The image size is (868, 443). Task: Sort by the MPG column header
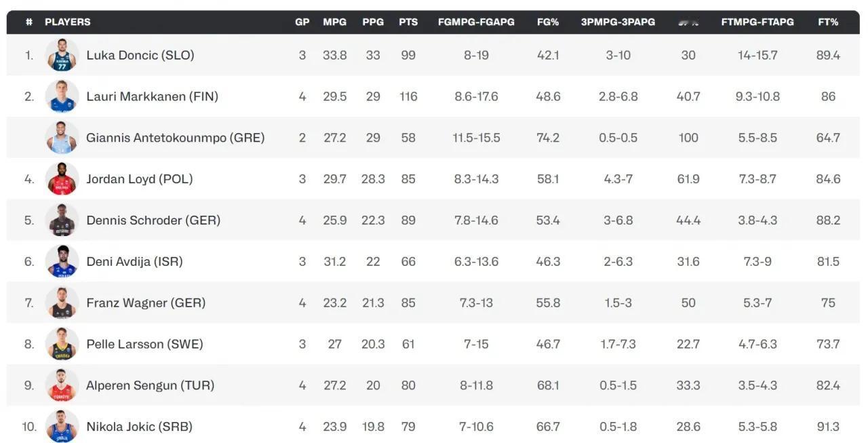pyautogui.click(x=334, y=22)
